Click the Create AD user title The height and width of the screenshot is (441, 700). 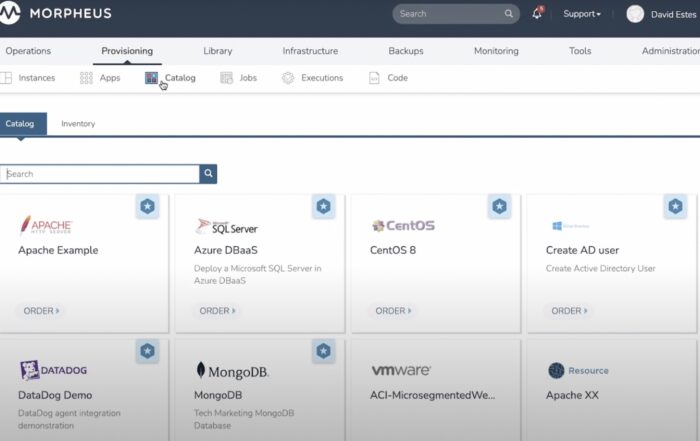pos(582,250)
